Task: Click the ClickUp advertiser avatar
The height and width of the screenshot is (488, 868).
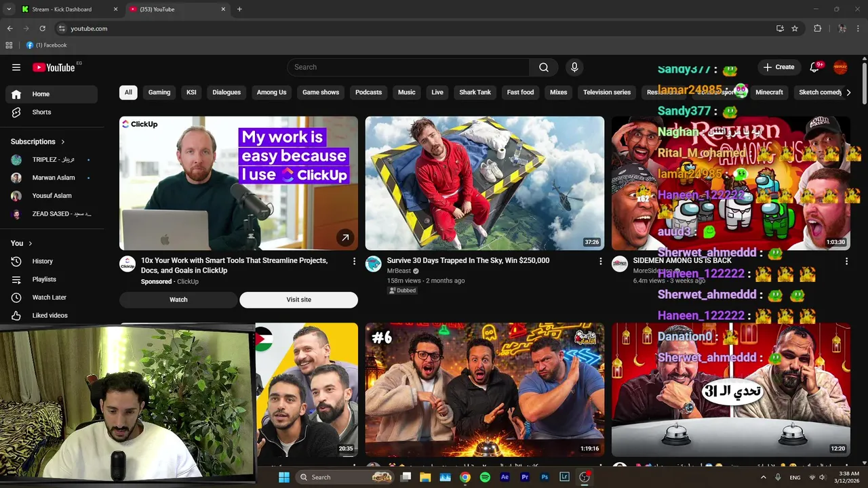Action: 127,264
